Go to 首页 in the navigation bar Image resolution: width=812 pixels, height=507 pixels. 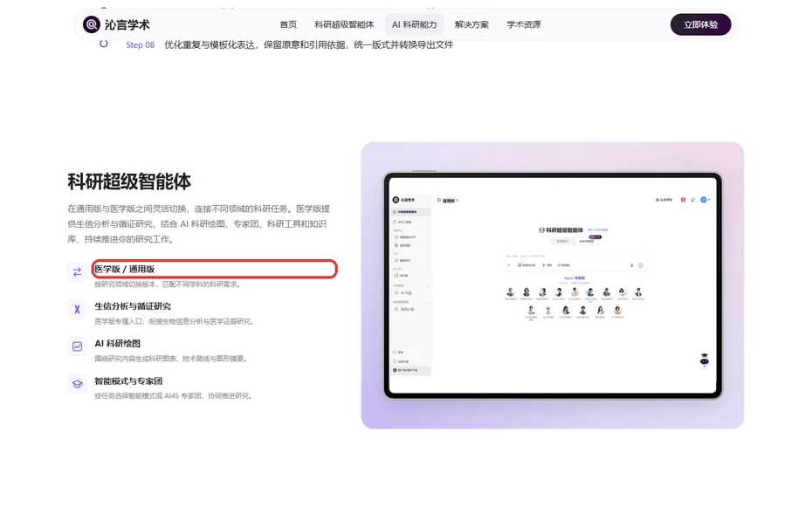[x=288, y=24]
